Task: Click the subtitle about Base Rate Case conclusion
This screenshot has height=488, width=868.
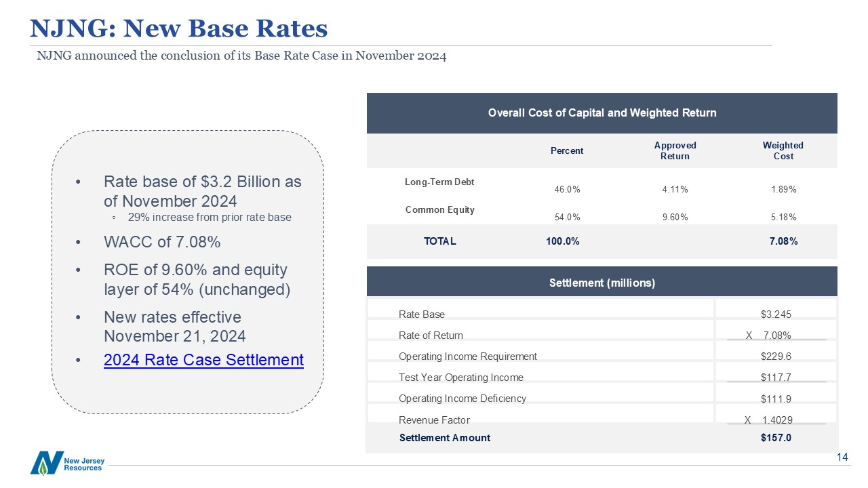Action: coord(241,56)
